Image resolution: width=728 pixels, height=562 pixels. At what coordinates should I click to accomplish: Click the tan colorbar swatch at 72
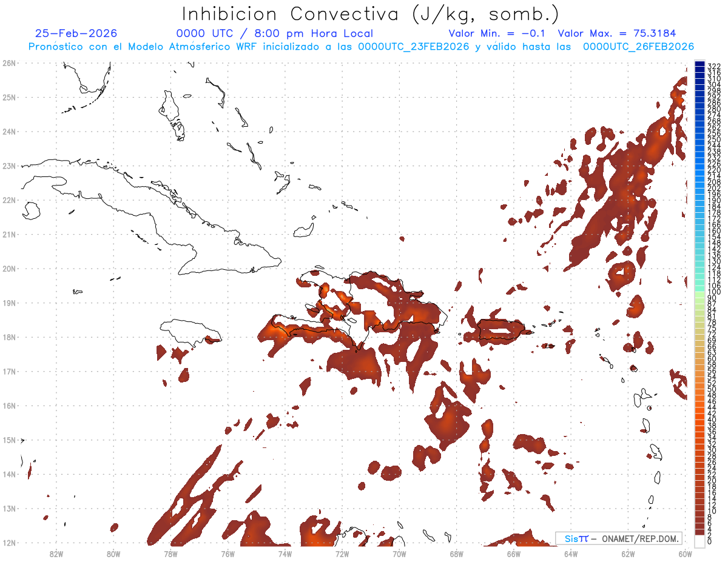(699, 332)
